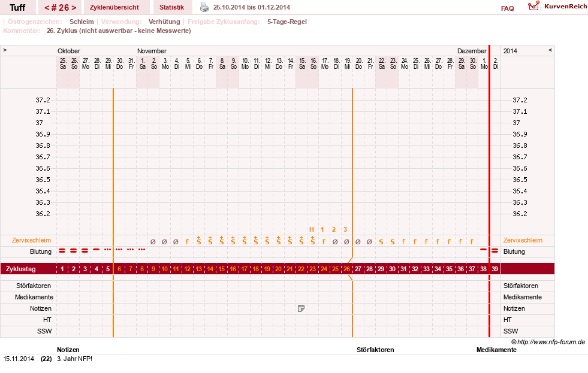The height and width of the screenshot is (373, 588).
Task: Select cycle day 13 in Zyklustag row
Action: click(199, 269)
